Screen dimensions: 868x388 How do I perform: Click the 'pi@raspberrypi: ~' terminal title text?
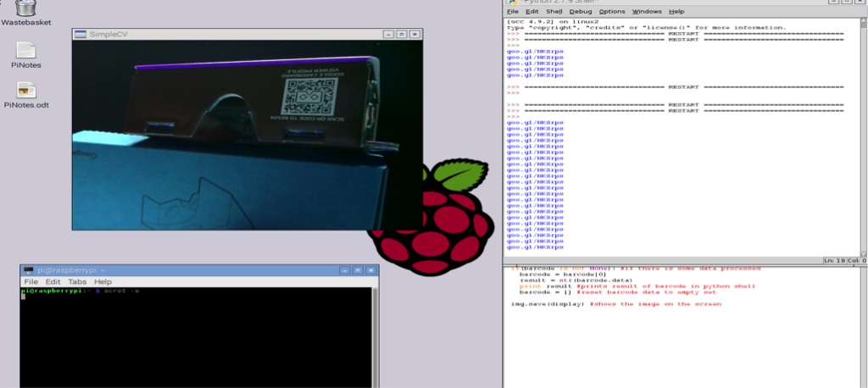(71, 270)
